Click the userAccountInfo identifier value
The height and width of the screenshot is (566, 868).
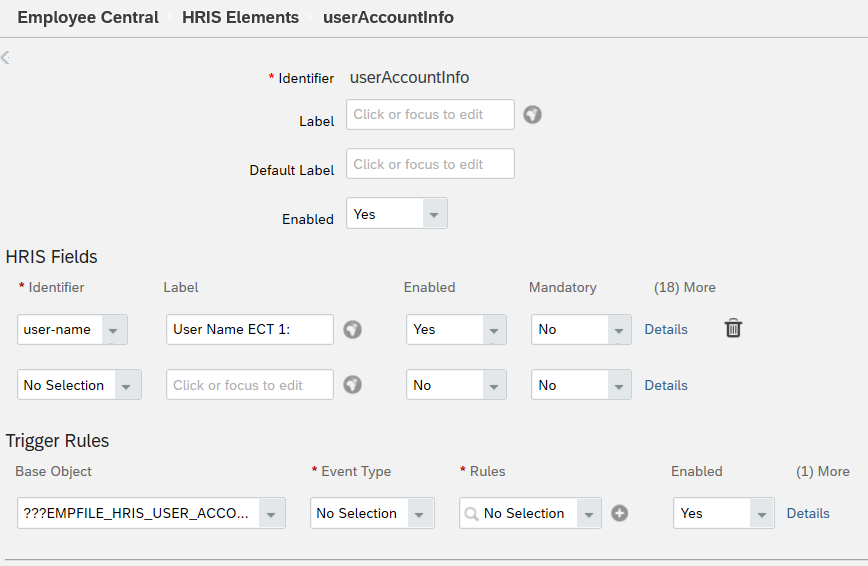[x=410, y=78]
